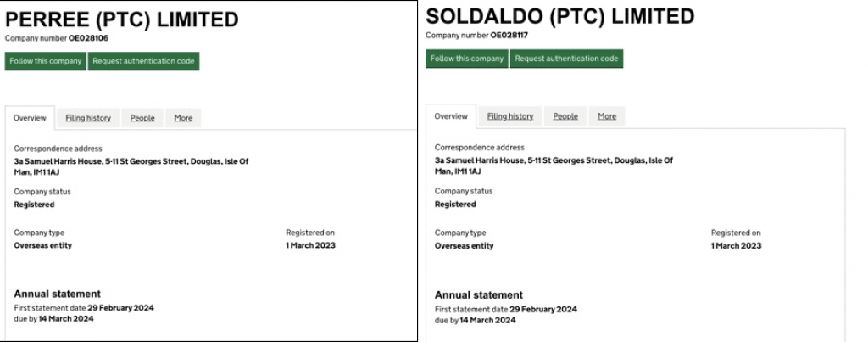
Task: Click the SOLDALDO (PTC) LIMITED heading
Action: point(559,16)
